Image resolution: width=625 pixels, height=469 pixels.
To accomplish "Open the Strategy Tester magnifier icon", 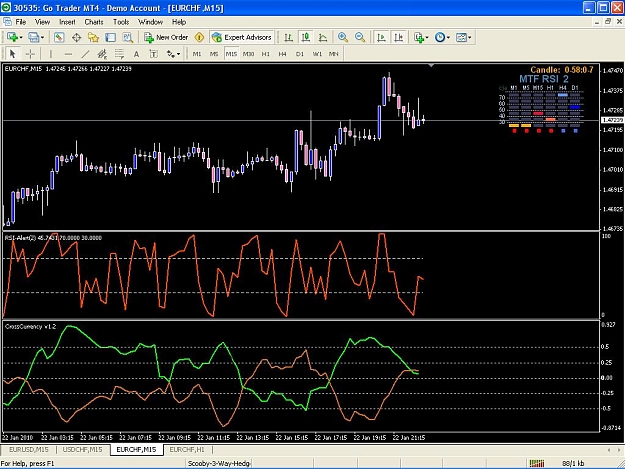I will point(128,37).
